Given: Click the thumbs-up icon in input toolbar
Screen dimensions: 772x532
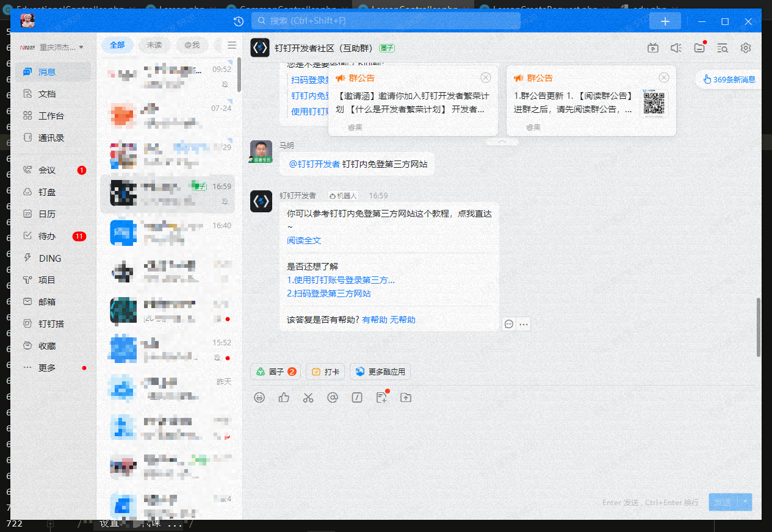Looking at the screenshot, I should pos(284,398).
